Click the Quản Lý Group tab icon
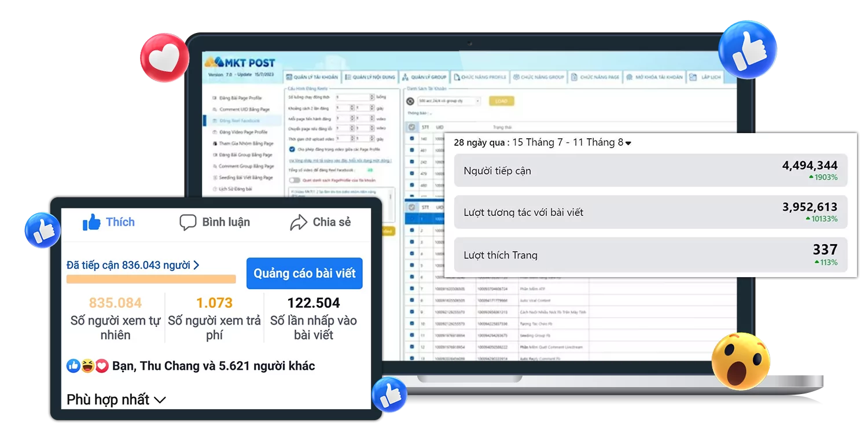 [x=405, y=77]
